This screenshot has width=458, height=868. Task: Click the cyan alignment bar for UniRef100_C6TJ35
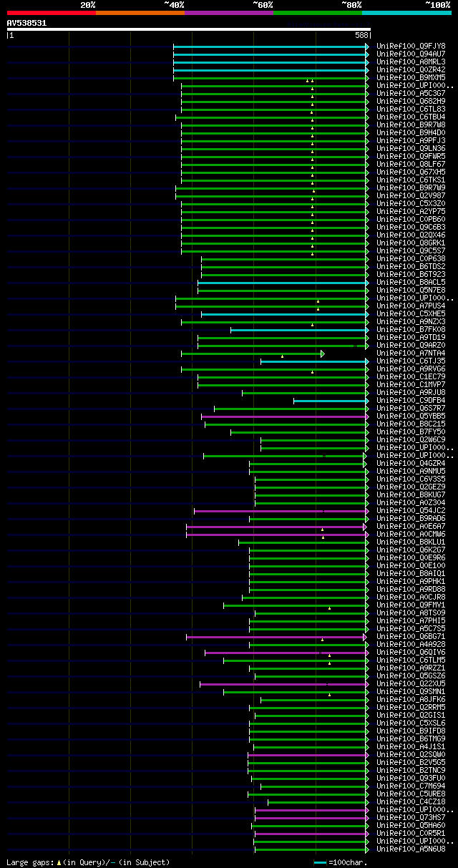click(x=315, y=361)
